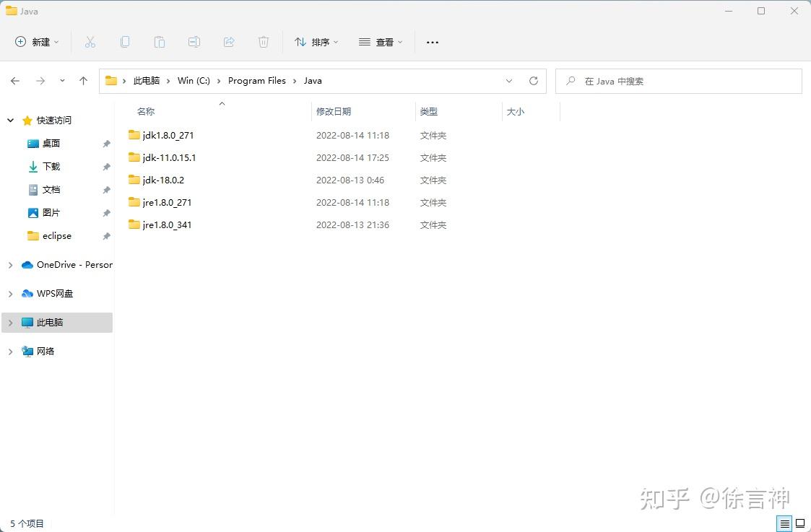This screenshot has width=811, height=532.
Task: Open the jdk-18.0.2 folder
Action: pos(164,180)
